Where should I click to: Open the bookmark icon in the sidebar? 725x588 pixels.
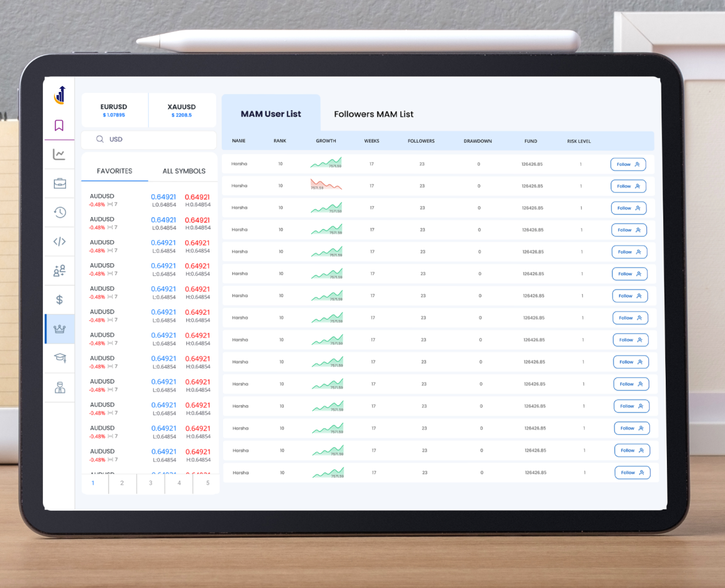tap(59, 125)
